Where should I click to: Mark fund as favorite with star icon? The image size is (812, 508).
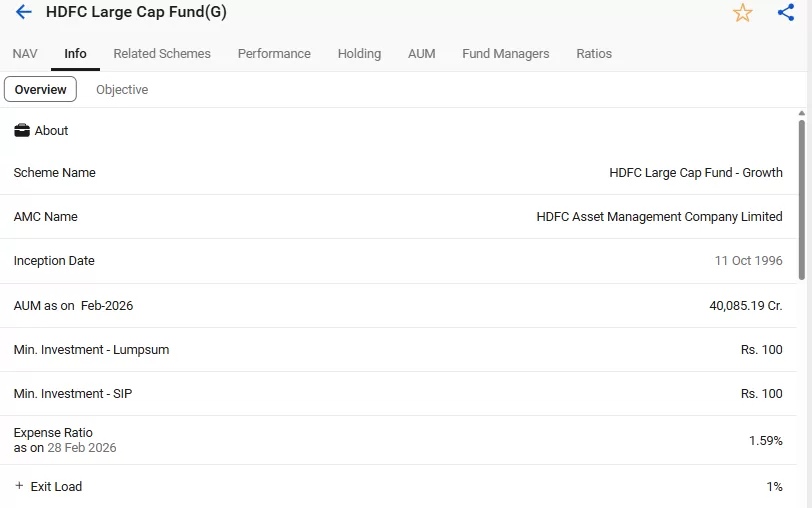(742, 13)
